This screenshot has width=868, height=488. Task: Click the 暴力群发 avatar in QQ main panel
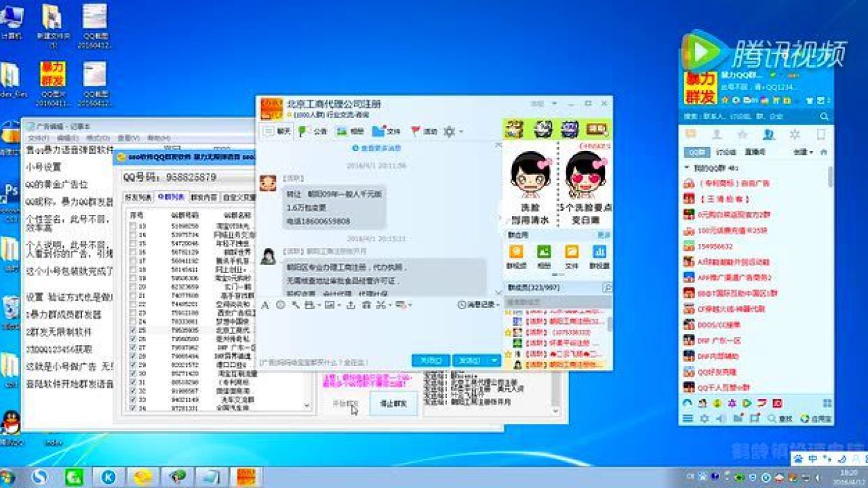(699, 89)
